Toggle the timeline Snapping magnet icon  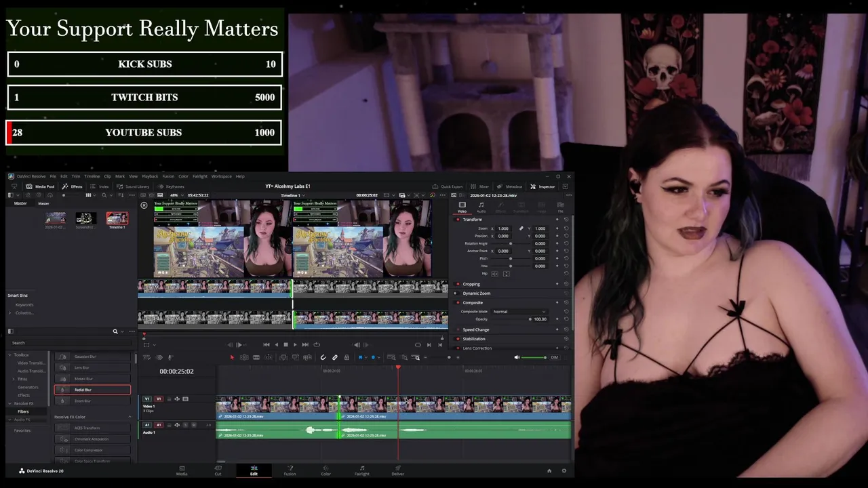pos(323,357)
